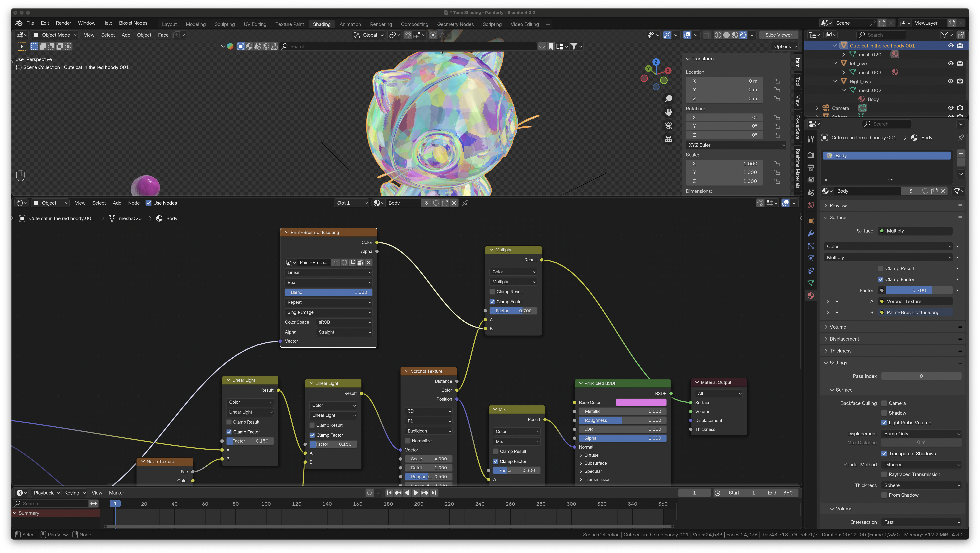This screenshot has height=553, width=980.
Task: Open the Modifiers wrench properties tab
Action: pyautogui.click(x=811, y=233)
